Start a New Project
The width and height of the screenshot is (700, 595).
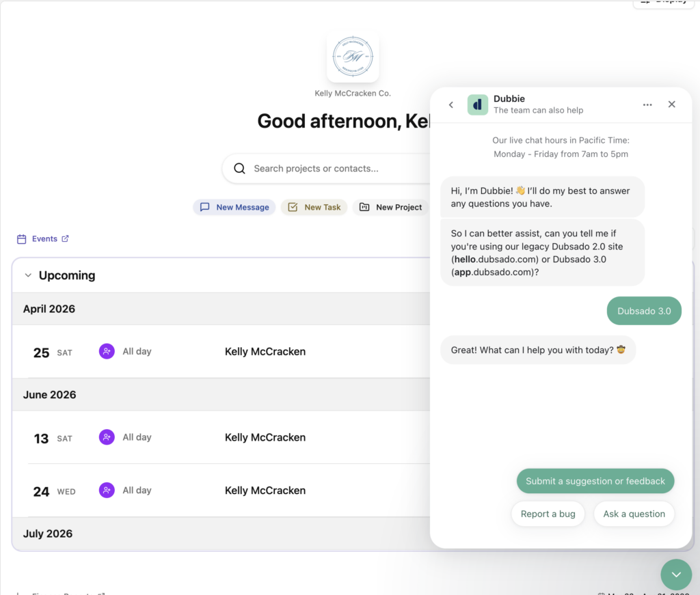pos(391,208)
